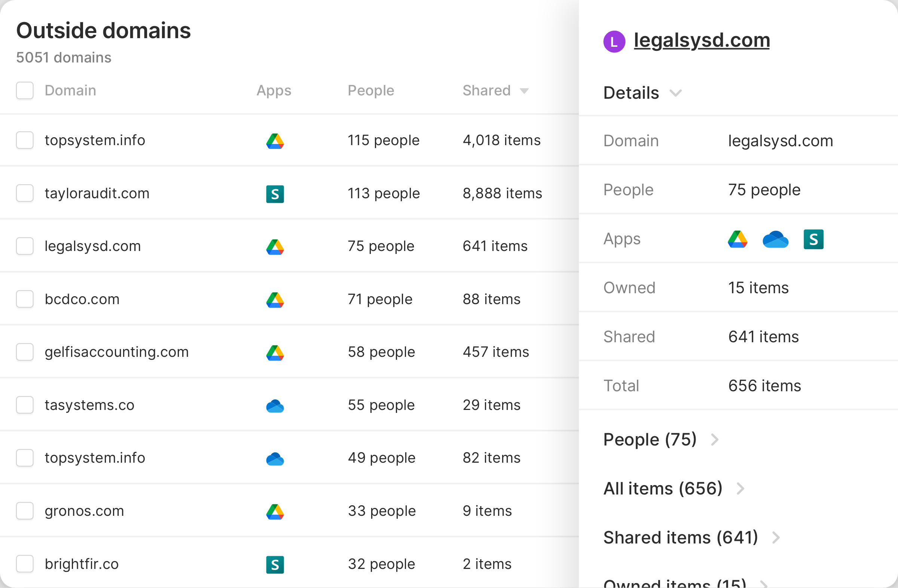The image size is (898, 588).
Task: Check the checkbox for legalsysd.com row
Action: [x=25, y=246]
